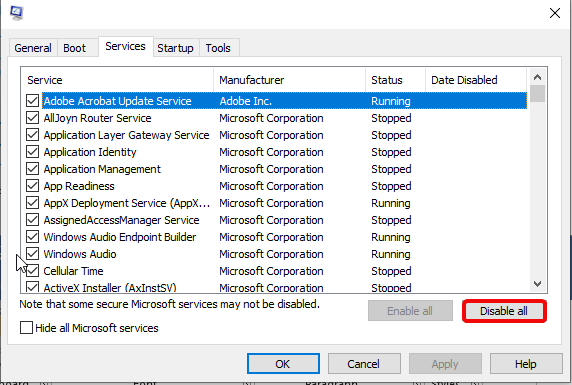This screenshot has width=572, height=385.
Task: Select the Services tab
Action: 125,46
